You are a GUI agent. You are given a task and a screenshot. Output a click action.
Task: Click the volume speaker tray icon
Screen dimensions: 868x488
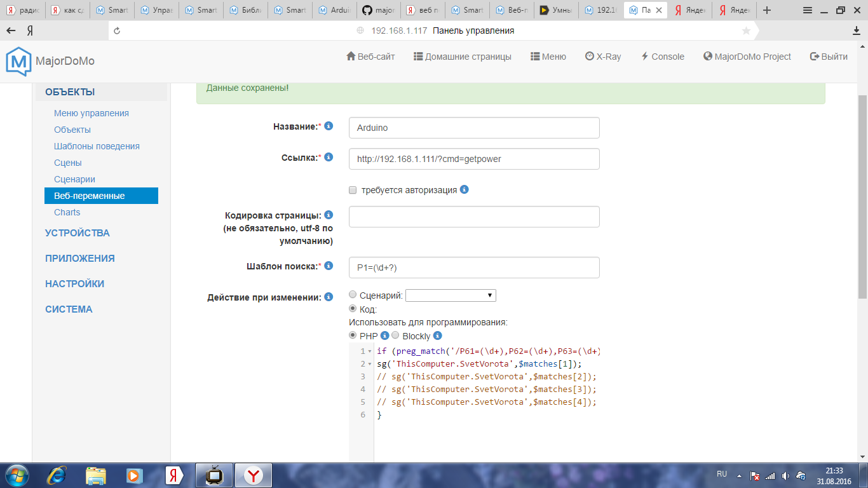click(786, 475)
